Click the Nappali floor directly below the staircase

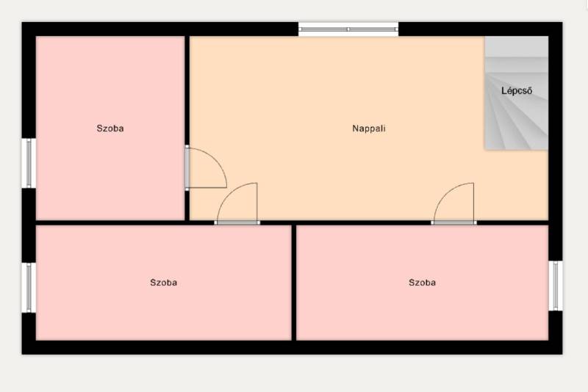(x=516, y=184)
